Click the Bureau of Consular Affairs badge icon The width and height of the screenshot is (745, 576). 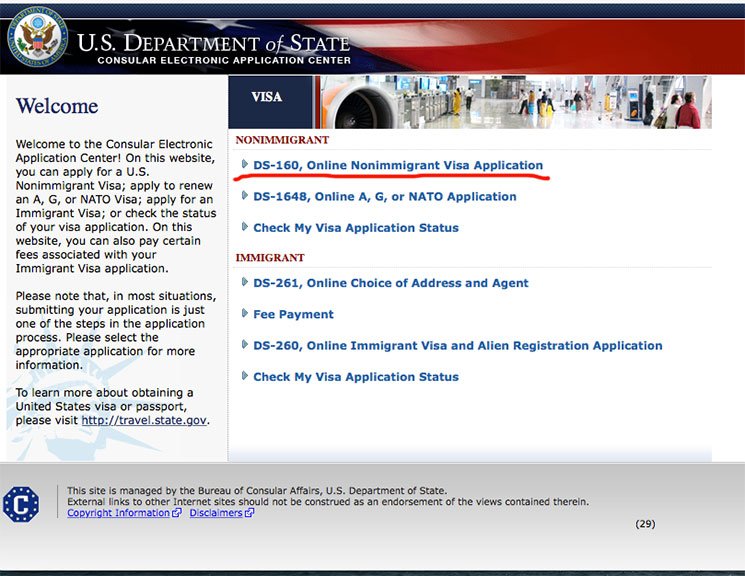20,504
